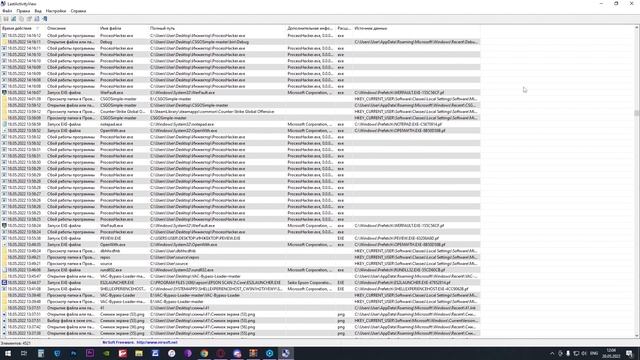Screen dimensions: 640x360
Task: Open Google Chrome from the taskbar
Action: [204, 353]
